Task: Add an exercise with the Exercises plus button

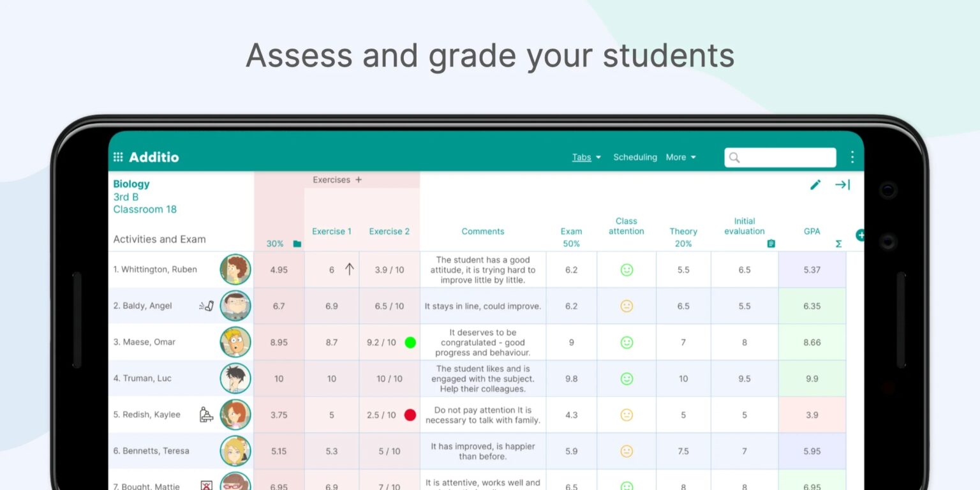Action: coord(357,179)
